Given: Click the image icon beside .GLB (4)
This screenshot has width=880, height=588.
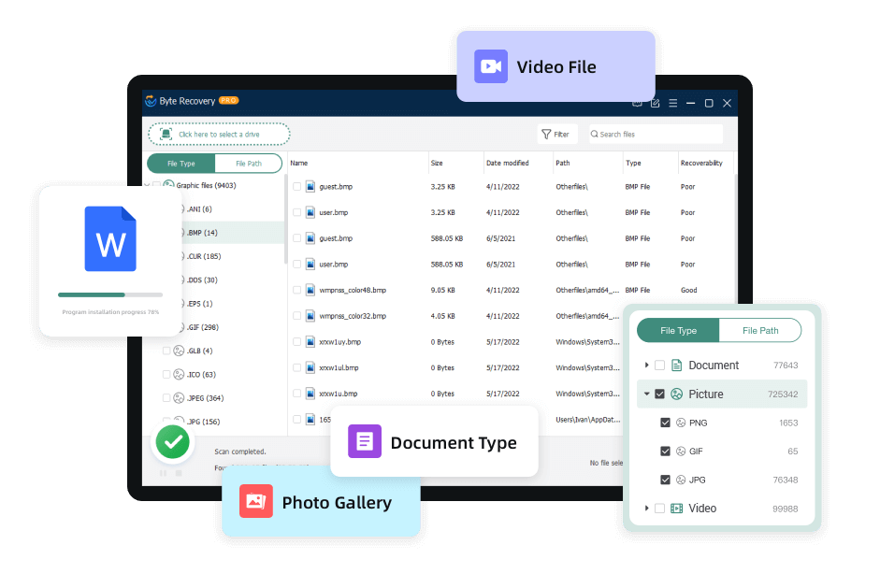Looking at the screenshot, I should 179,351.
